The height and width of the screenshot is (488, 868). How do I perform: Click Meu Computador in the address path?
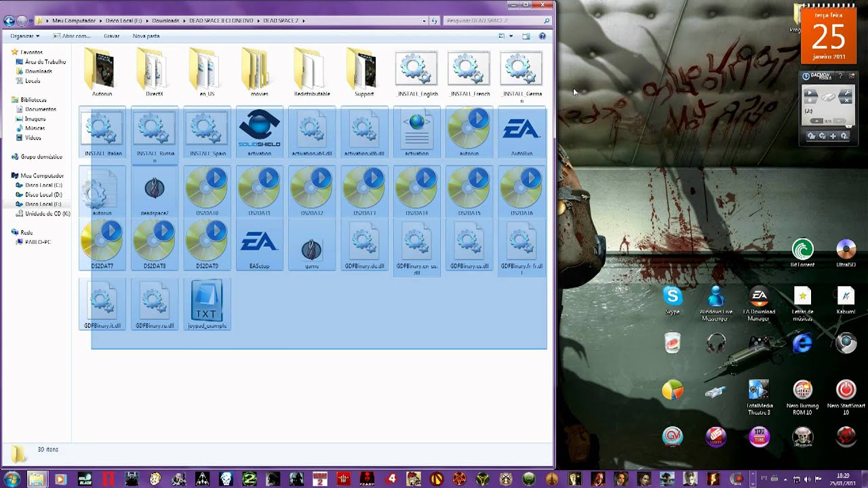[x=74, y=20]
